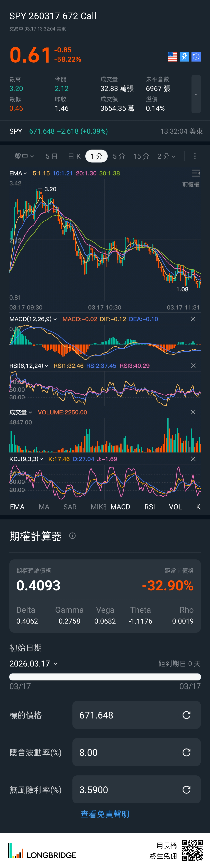Viewport: 210px width, 868px height.
Task: Open the 查看免責聲明 disclaimer link
Action: click(105, 814)
